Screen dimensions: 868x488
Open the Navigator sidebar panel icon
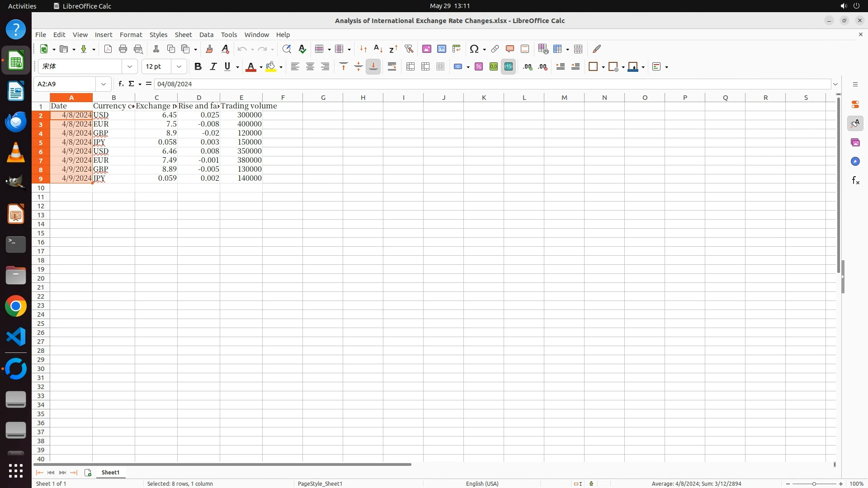[x=855, y=162]
